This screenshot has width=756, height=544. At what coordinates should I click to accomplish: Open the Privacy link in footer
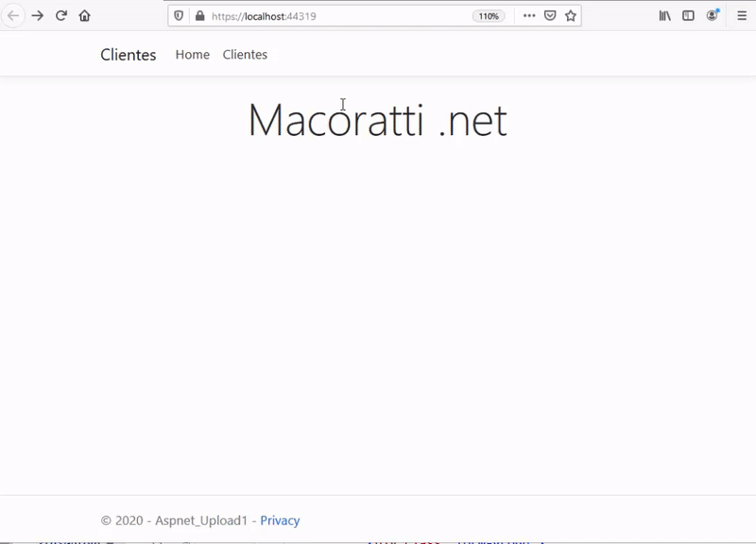tap(280, 520)
